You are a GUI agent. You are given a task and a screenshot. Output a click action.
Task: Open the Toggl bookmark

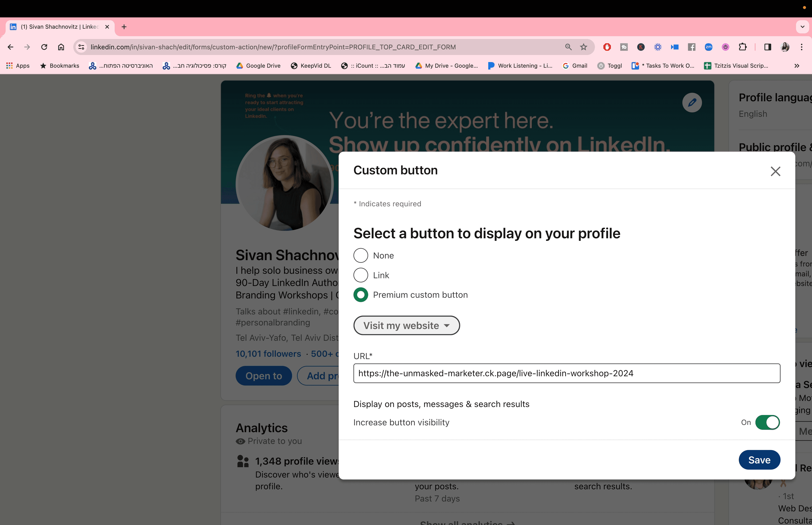[x=610, y=66]
